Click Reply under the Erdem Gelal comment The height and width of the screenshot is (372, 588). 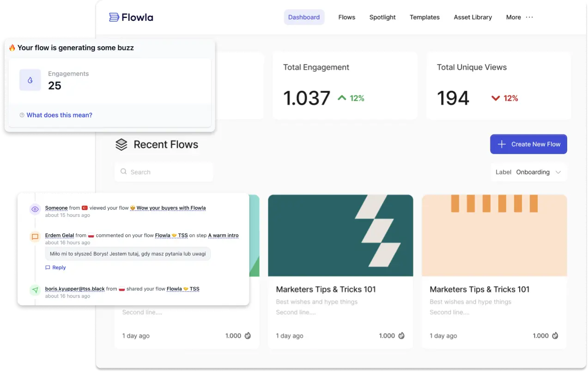coord(55,268)
